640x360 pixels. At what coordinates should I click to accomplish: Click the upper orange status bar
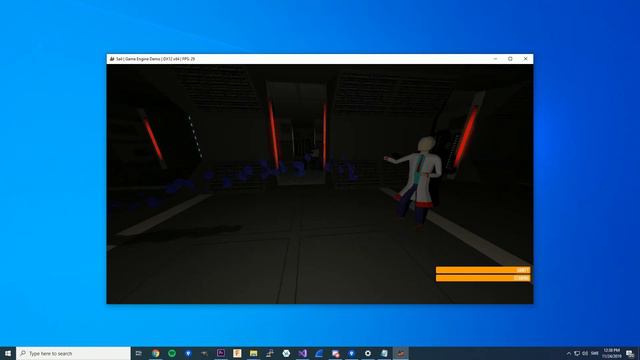(x=483, y=270)
